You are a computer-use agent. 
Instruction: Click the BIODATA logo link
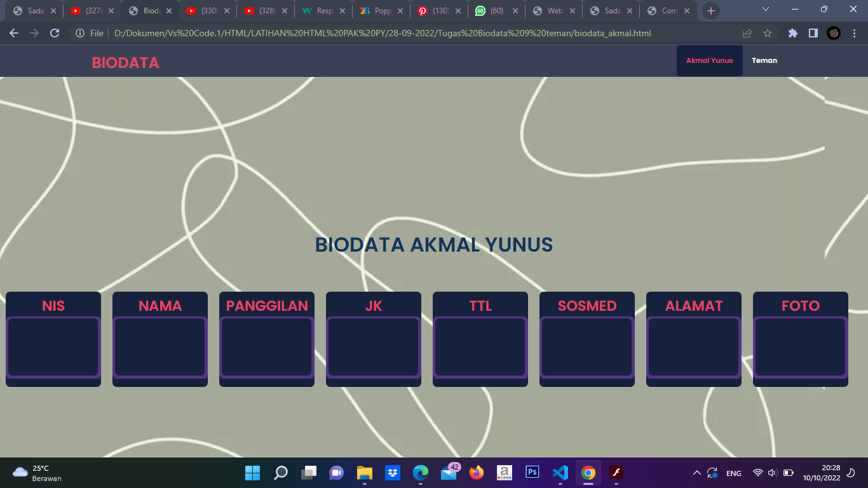point(125,63)
